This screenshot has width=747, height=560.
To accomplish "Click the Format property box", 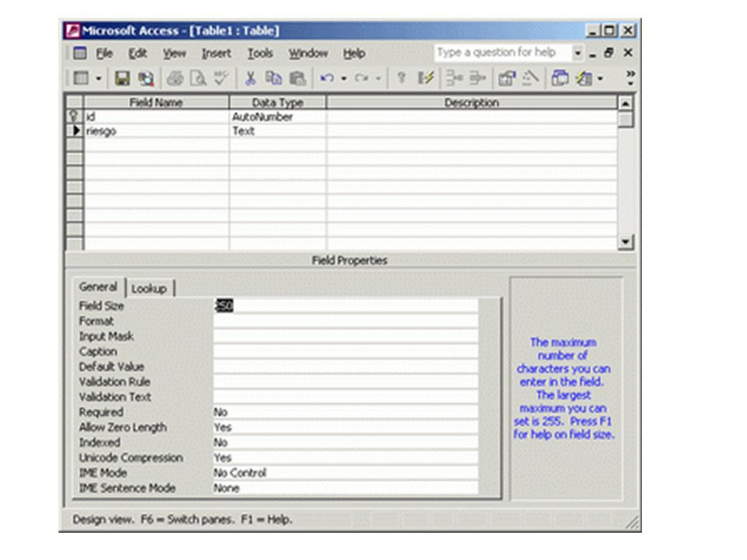I will click(345, 321).
